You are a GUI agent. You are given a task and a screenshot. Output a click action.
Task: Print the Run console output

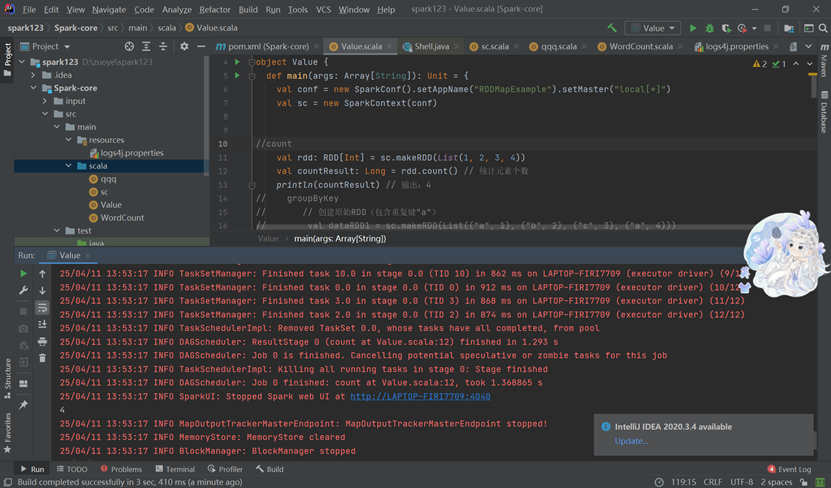(42, 341)
